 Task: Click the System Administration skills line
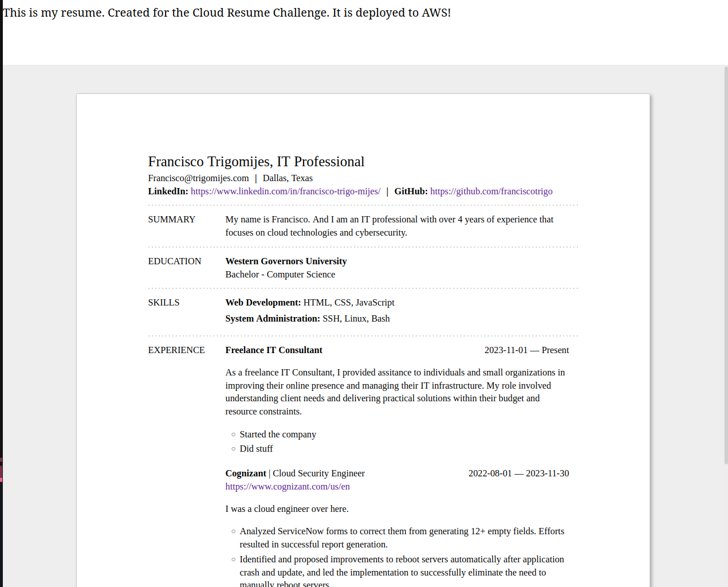[x=308, y=319]
